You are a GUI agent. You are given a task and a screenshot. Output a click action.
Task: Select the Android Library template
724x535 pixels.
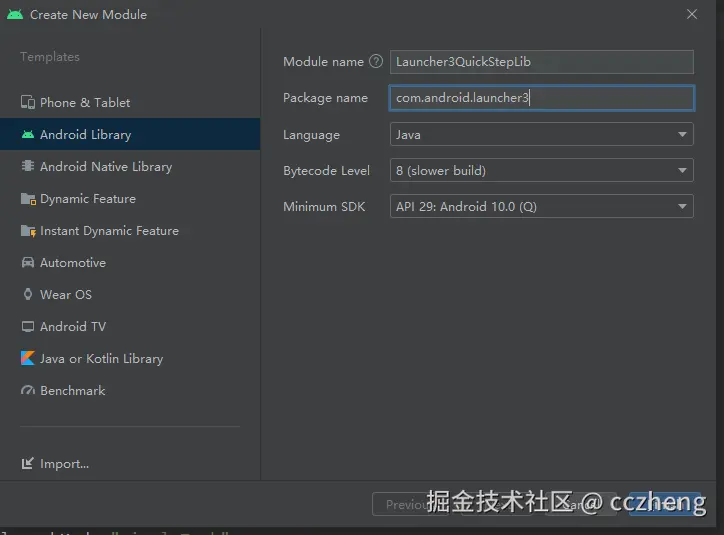pyautogui.click(x=130, y=134)
